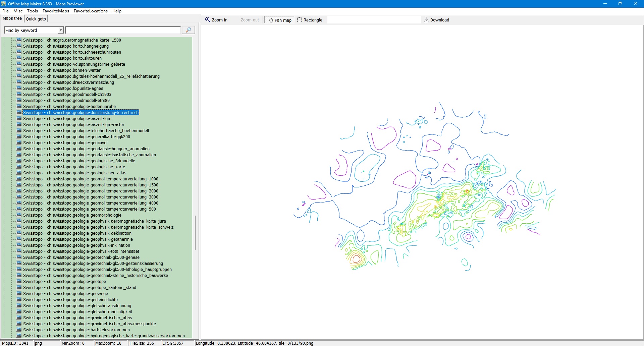Open the FavoriteMaps menu
Image resolution: width=644 pixels, height=346 pixels.
[56, 11]
